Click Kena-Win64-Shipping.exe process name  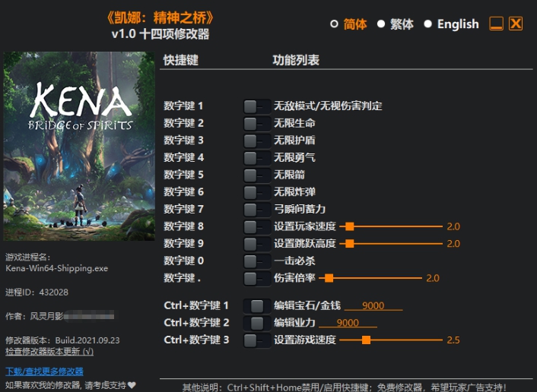tap(57, 268)
